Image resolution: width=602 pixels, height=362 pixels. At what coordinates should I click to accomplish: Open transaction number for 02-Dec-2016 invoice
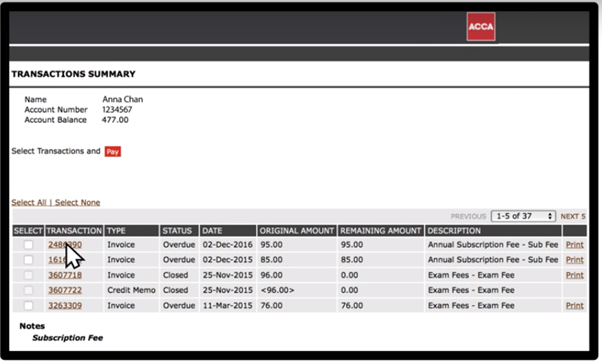click(x=65, y=245)
